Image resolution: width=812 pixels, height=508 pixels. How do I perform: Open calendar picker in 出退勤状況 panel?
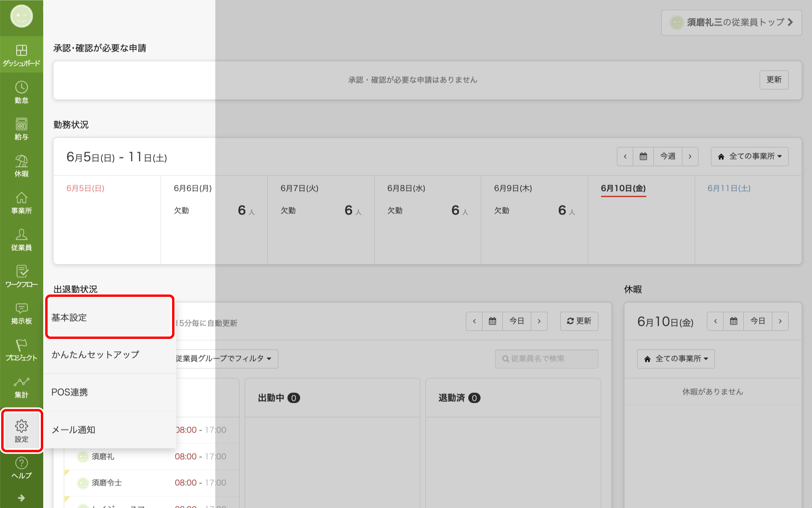(x=492, y=321)
